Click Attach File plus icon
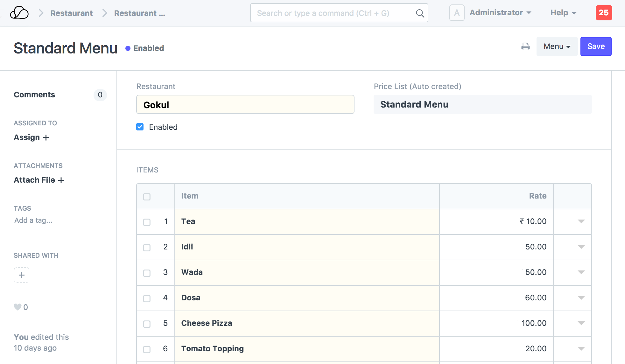The width and height of the screenshot is (625, 364). click(61, 180)
